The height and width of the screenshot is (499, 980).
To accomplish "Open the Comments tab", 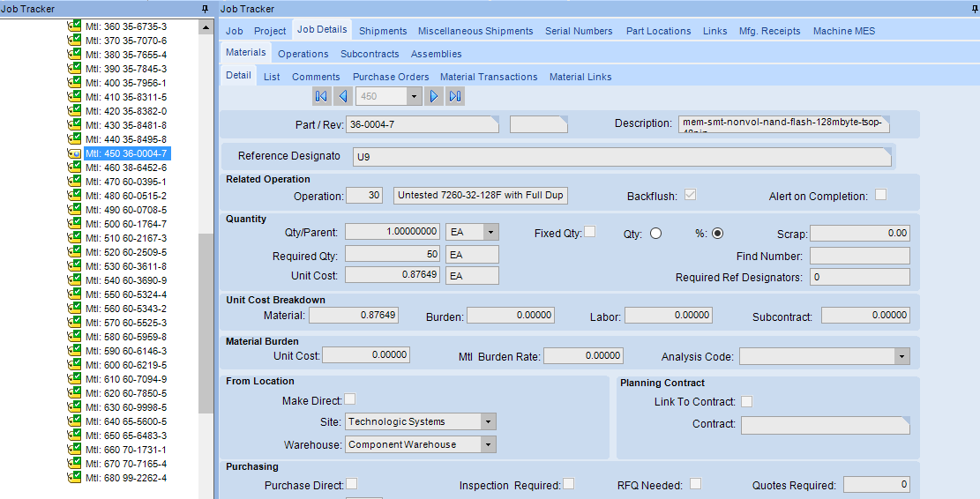I will (316, 77).
